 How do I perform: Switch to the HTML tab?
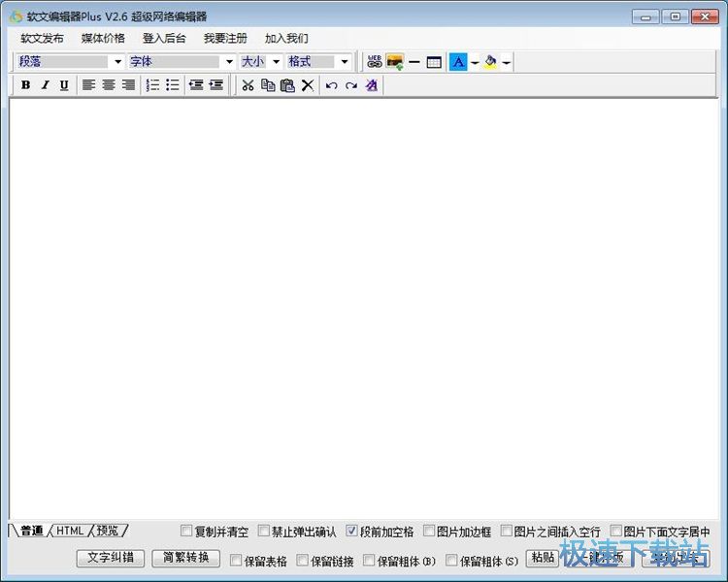pyautogui.click(x=70, y=531)
